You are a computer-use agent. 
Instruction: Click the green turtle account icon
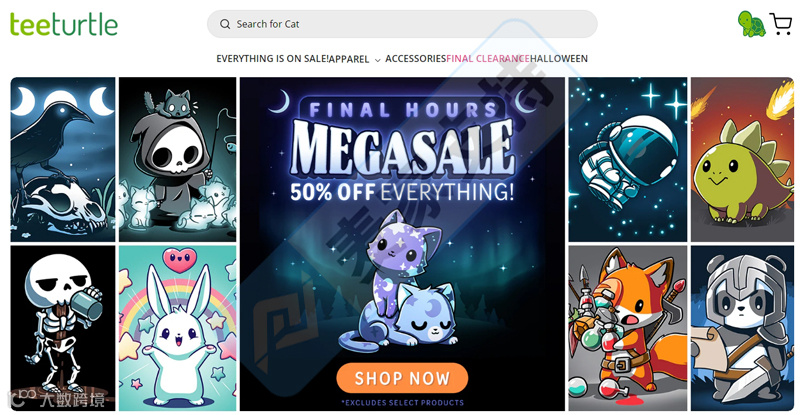pos(751,24)
